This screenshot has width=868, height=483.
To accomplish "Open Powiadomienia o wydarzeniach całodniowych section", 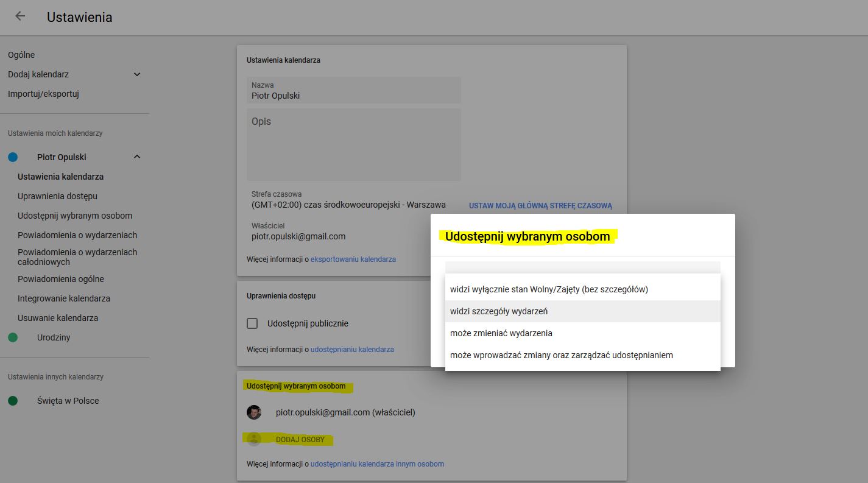I will click(77, 257).
